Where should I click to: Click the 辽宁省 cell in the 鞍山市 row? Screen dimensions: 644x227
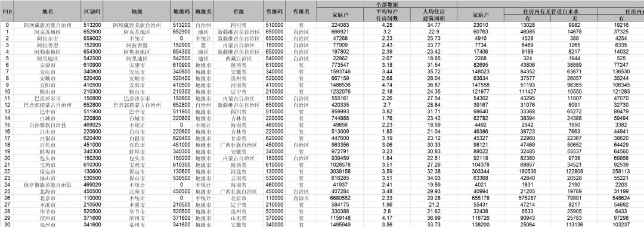(238, 91)
